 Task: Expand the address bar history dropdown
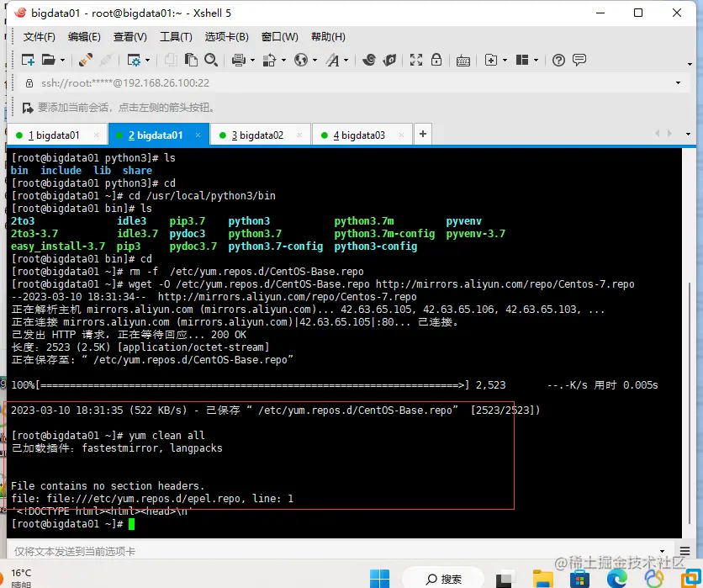point(678,83)
